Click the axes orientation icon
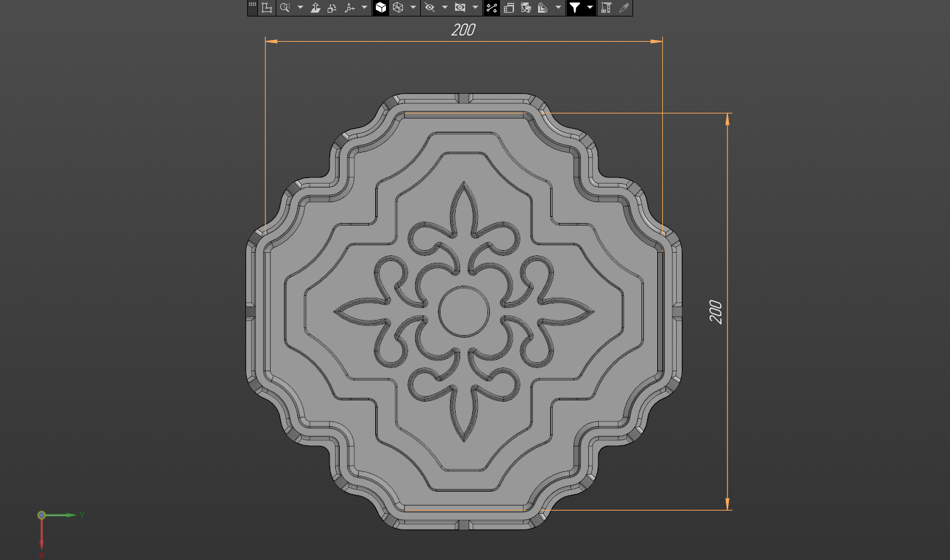The width and height of the screenshot is (950, 560). 349,8
